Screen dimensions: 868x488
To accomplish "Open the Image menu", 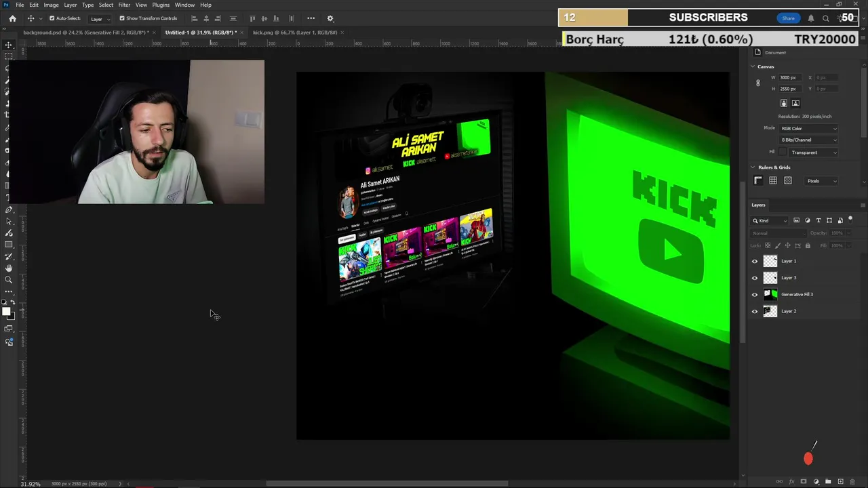I will pos(51,5).
